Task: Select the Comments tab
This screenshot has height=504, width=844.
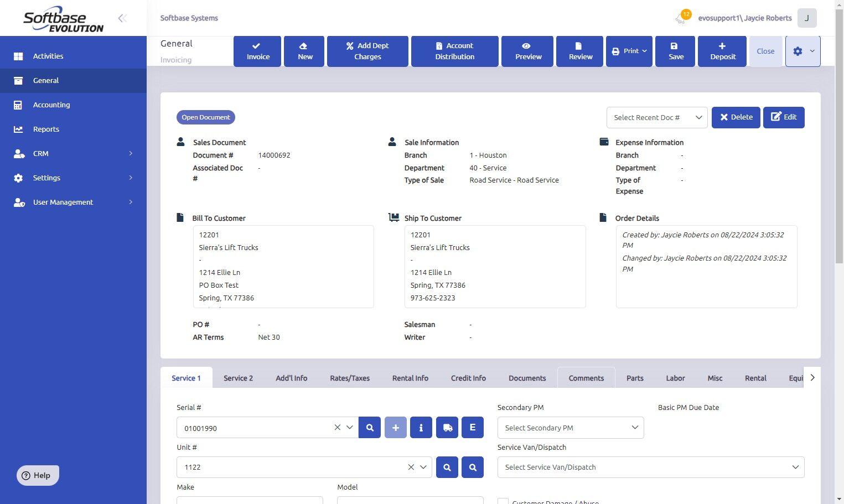Action: click(586, 378)
